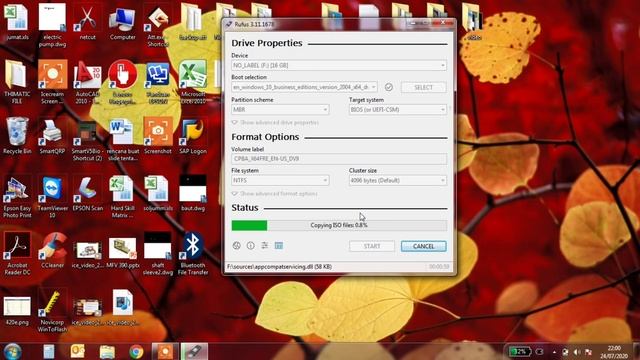The image size is (640, 360).
Task: Open Windows Explorer from the taskbar
Action: click(107, 351)
